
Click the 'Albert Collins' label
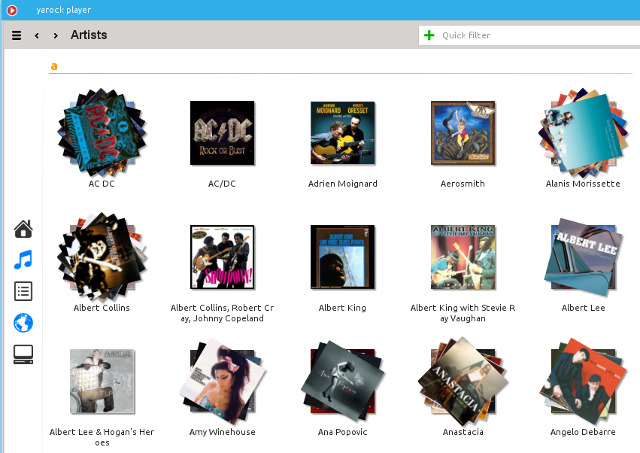click(x=102, y=308)
